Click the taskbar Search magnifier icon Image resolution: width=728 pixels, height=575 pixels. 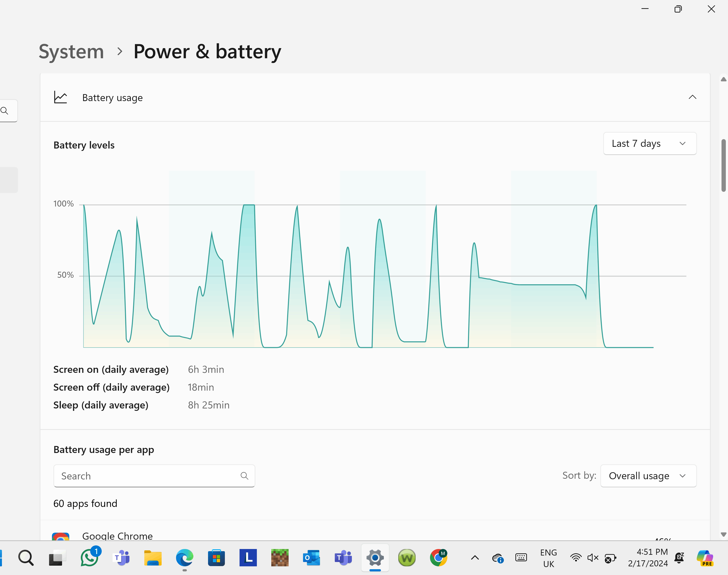(26, 558)
